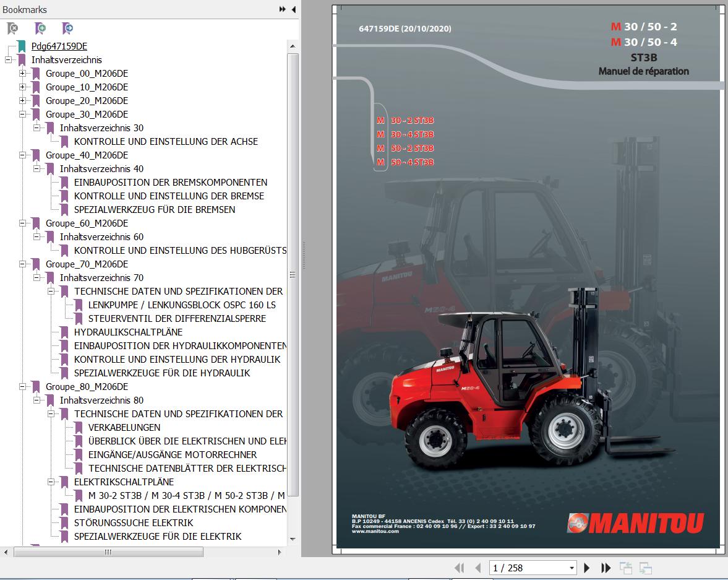Click www.manitou.com on the cover page
Image resolution: width=728 pixels, height=580 pixels.
[375, 531]
